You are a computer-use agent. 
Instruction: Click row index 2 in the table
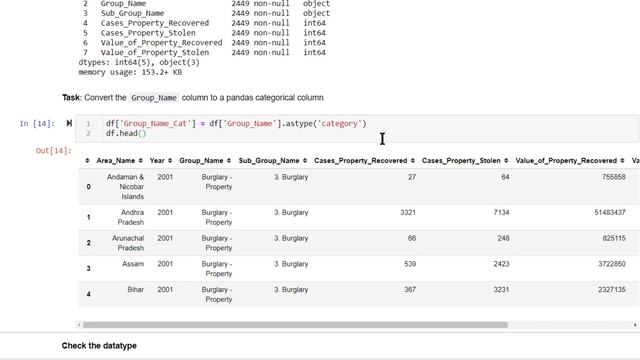coord(89,243)
